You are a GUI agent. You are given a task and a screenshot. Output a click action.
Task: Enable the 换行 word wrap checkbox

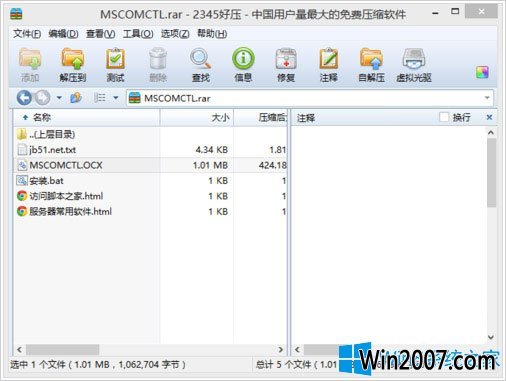(x=444, y=117)
